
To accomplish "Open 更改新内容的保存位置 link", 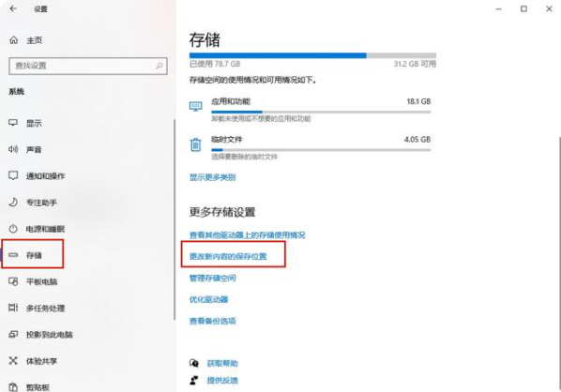I will click(x=228, y=256).
